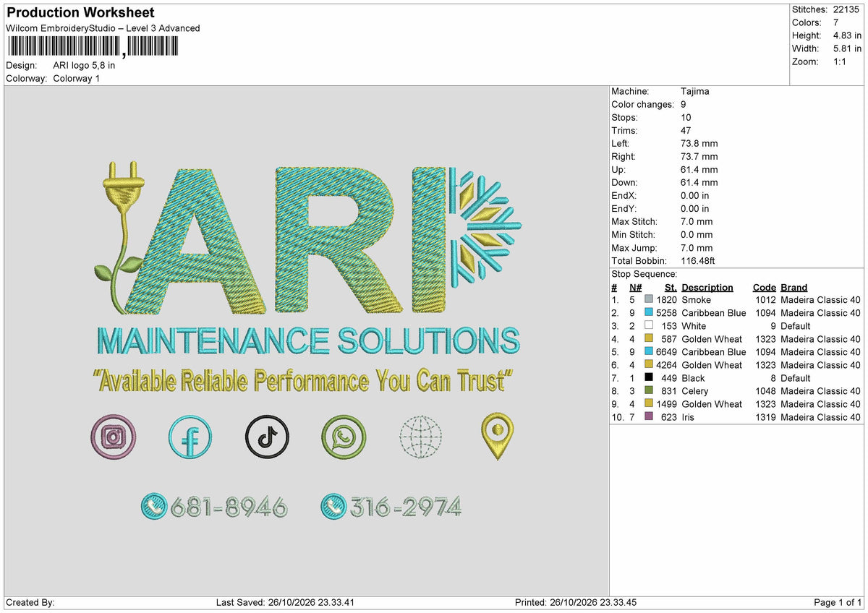
Task: Click the Stop Sequence heading
Action: (x=644, y=274)
